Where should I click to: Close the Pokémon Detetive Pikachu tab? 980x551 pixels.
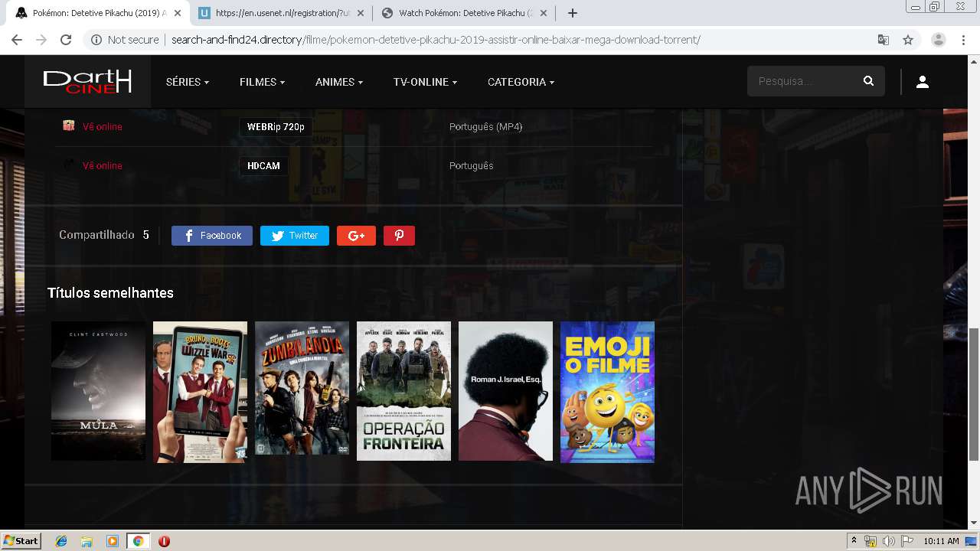[x=177, y=13]
